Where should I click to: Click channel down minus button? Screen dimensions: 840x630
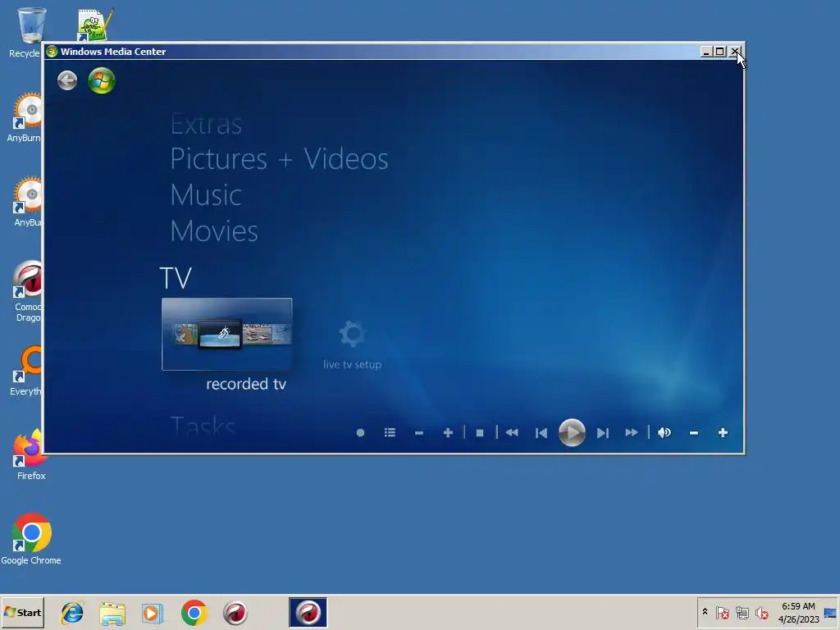click(x=419, y=433)
